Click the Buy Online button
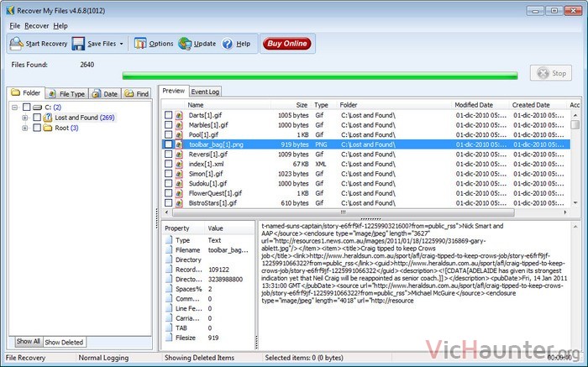This screenshot has height=367, width=588. click(287, 44)
